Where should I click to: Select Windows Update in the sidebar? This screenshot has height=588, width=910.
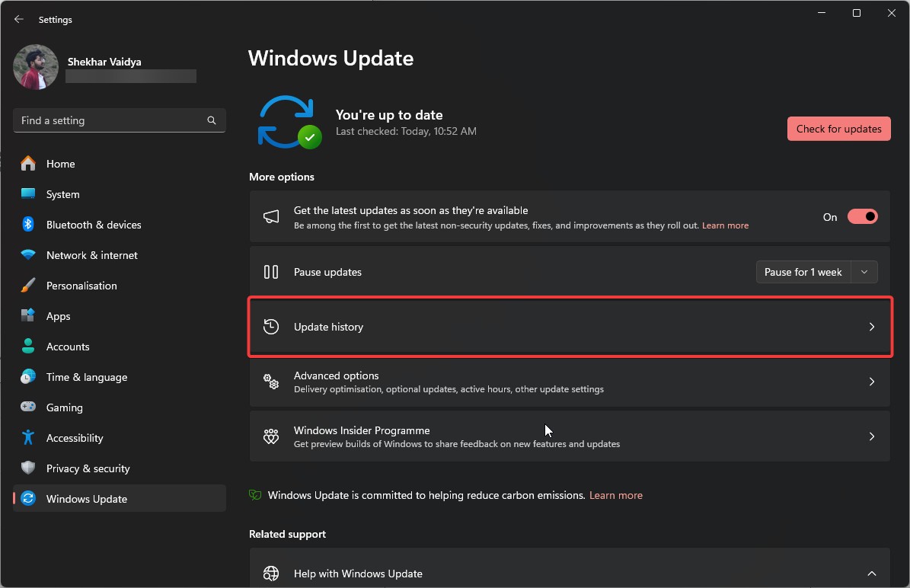tap(85, 499)
